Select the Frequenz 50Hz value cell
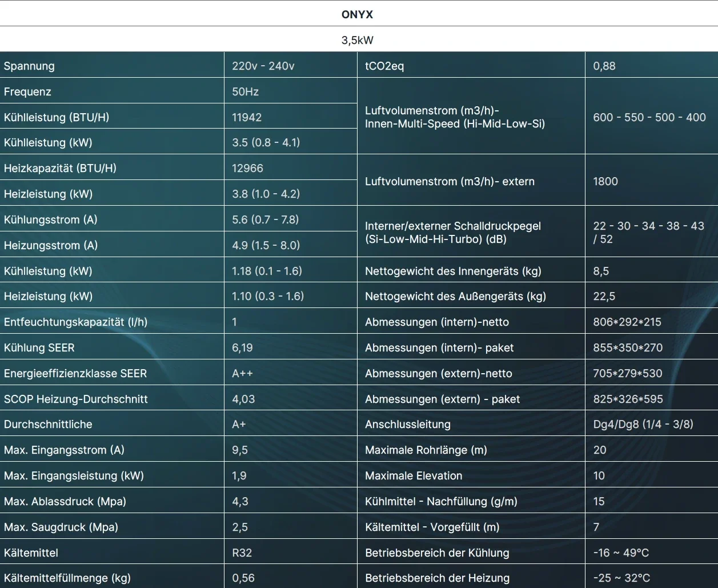This screenshot has height=588, width=718. [246, 91]
